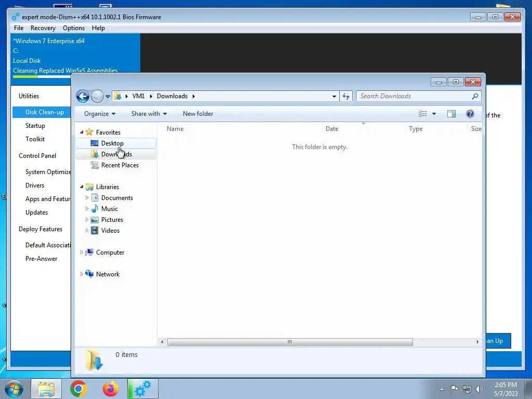Select Computer in the navigation pane
Viewport: 532px width, 399px height.
(x=110, y=252)
